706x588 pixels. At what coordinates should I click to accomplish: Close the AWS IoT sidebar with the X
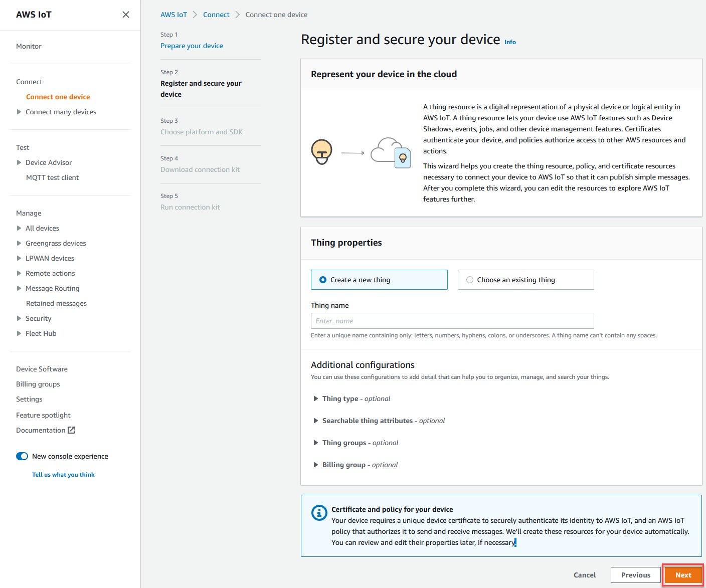[x=126, y=15]
